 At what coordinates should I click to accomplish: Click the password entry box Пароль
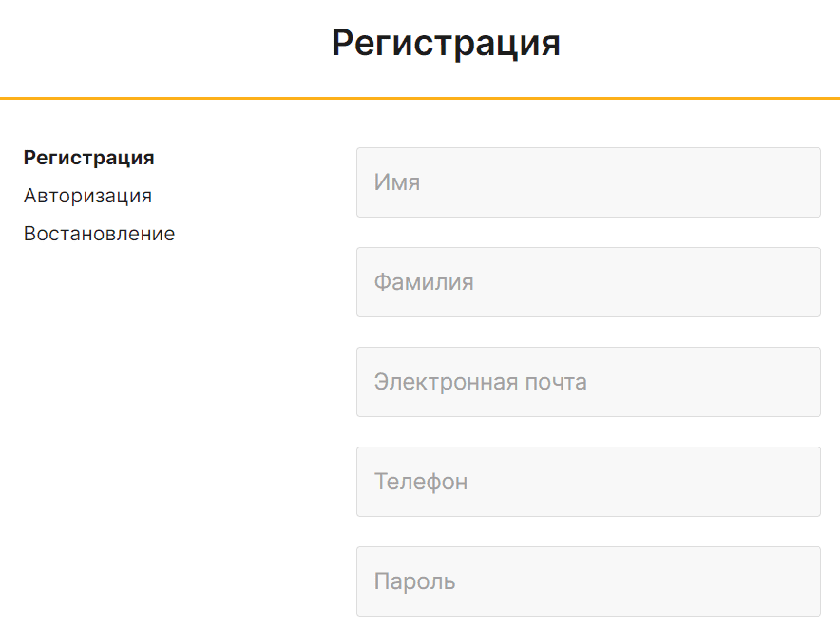(588, 581)
